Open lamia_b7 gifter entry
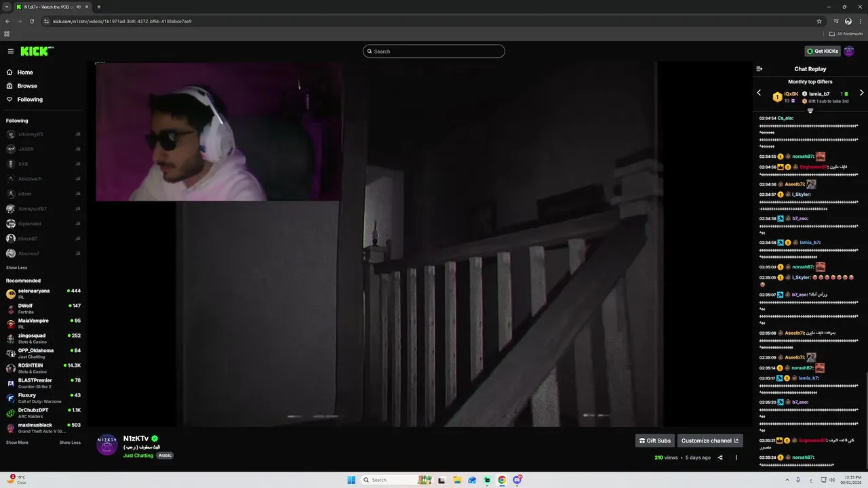 (x=819, y=94)
